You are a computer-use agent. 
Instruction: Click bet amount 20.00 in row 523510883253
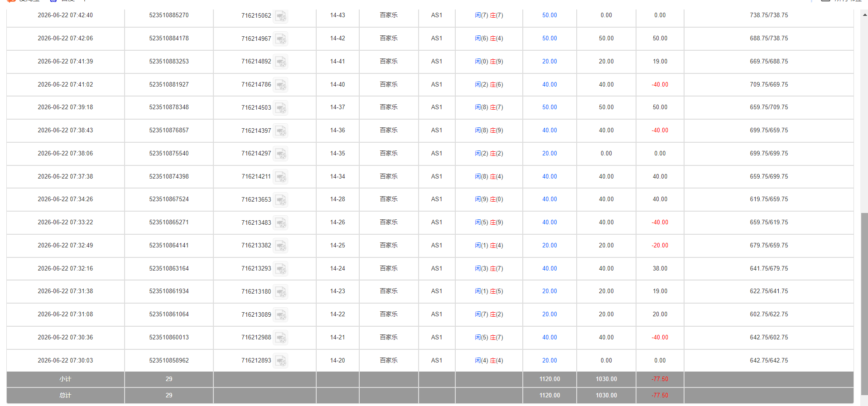point(550,62)
